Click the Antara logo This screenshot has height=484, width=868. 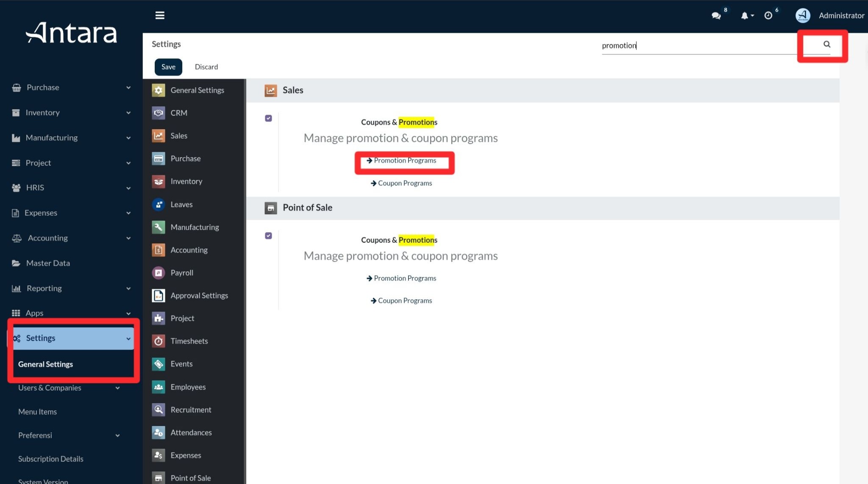click(x=71, y=33)
